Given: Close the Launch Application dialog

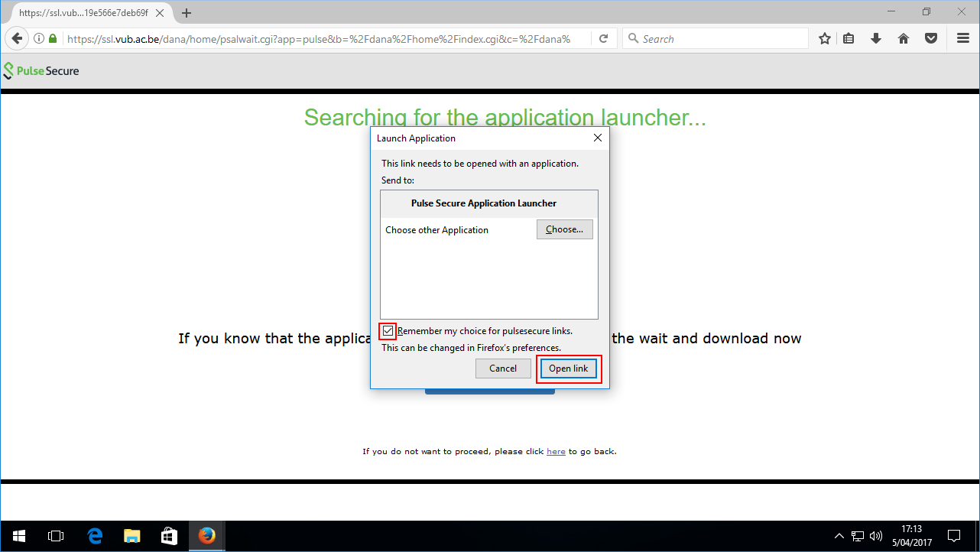Looking at the screenshot, I should pyautogui.click(x=598, y=138).
